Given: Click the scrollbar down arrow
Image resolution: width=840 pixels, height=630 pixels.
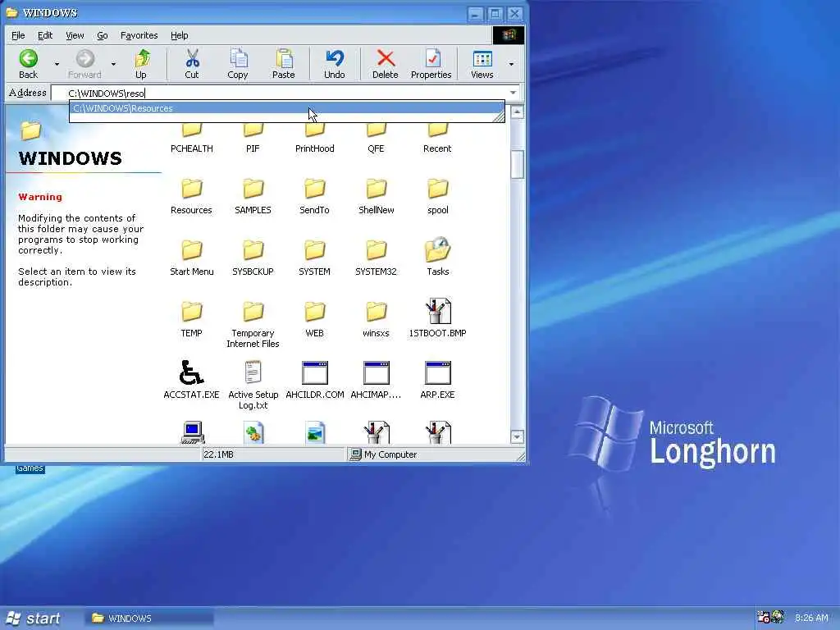Looking at the screenshot, I should [517, 437].
